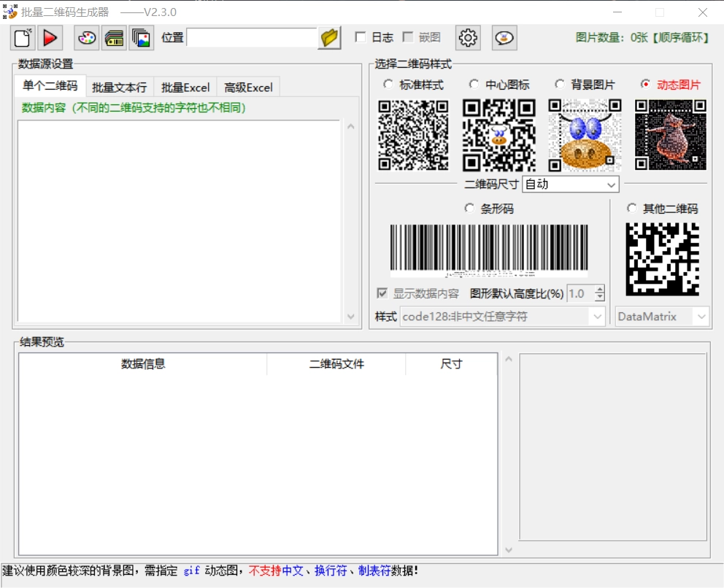
Task: Select the 背景图片 radio button
Action: 559,84
